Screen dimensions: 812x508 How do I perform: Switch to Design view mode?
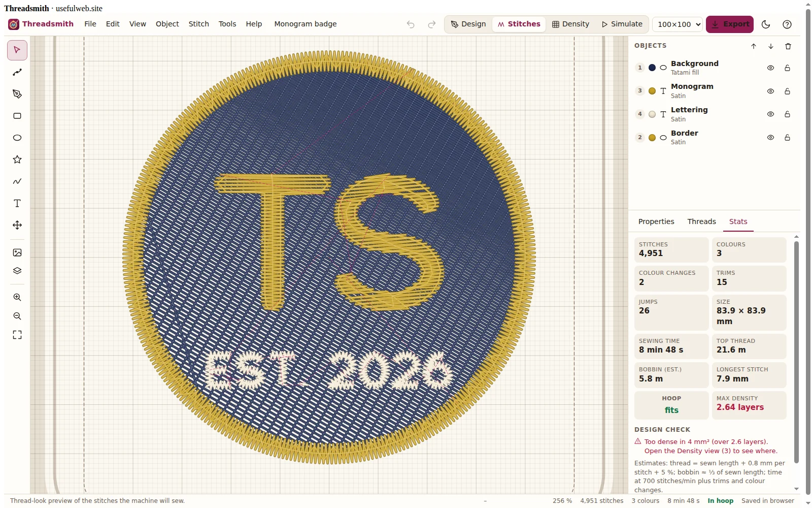point(468,24)
